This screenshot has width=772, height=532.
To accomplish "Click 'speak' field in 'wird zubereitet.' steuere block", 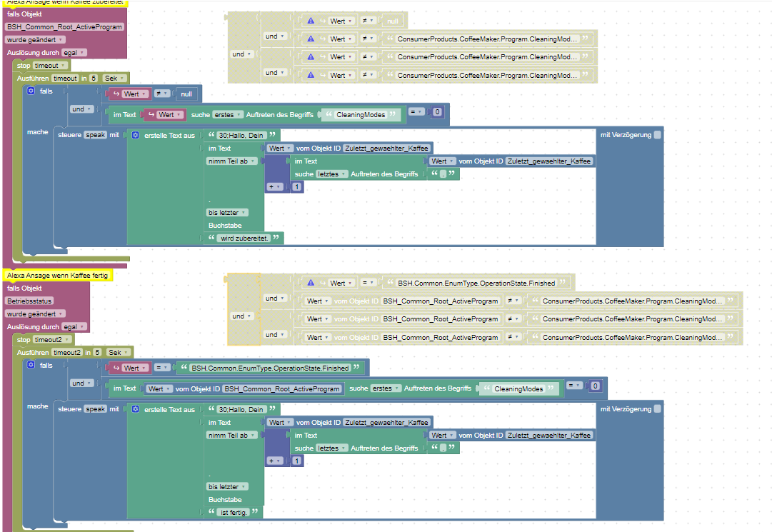I will [96, 135].
